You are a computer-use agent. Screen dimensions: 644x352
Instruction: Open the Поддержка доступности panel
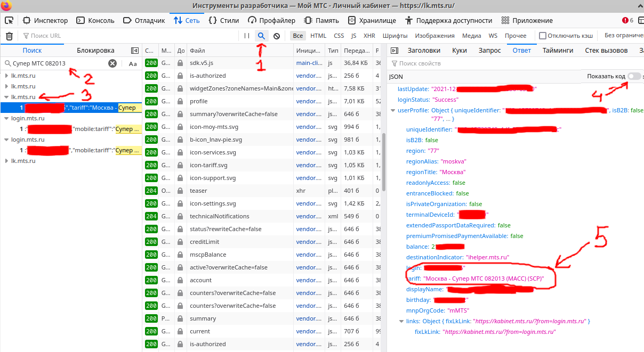(x=448, y=20)
